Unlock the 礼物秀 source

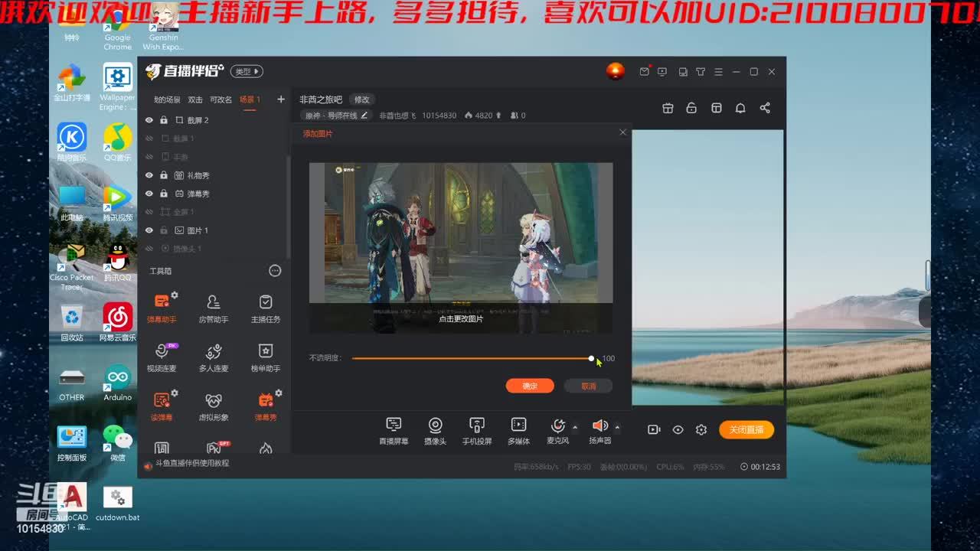click(164, 175)
